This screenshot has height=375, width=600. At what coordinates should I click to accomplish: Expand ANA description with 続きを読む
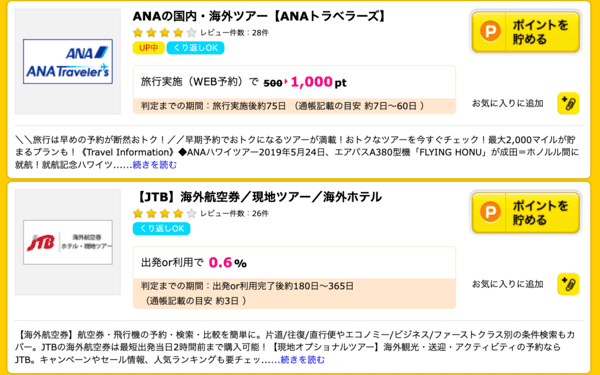[x=155, y=165]
